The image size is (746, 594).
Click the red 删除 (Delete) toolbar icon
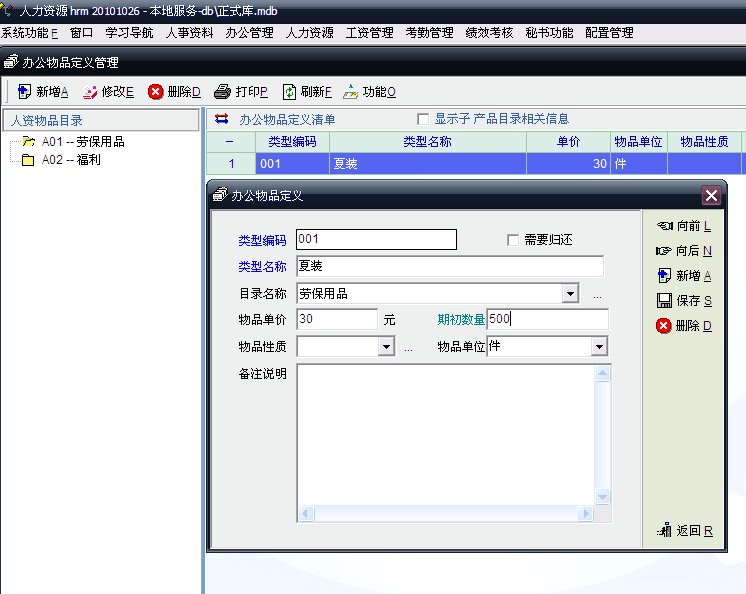click(x=156, y=92)
